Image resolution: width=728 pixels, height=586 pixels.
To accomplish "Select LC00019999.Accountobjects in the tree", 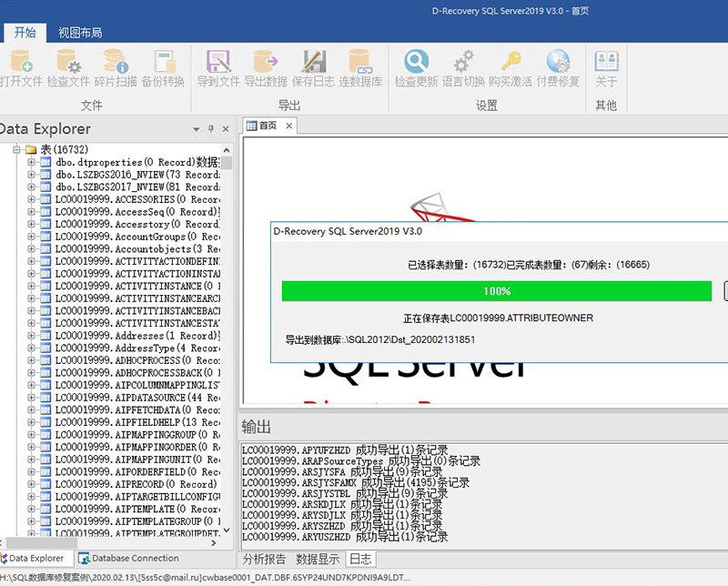I will point(137,249).
